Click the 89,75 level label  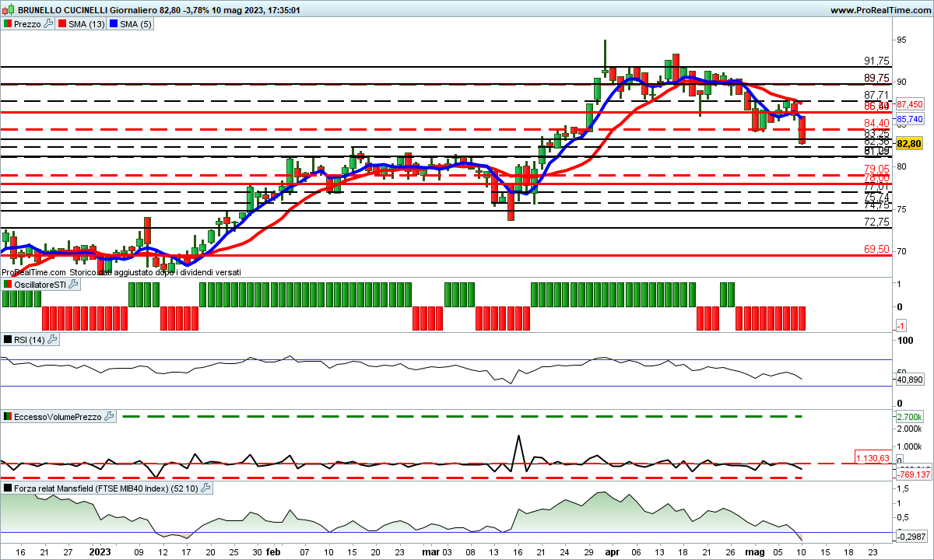pyautogui.click(x=876, y=78)
